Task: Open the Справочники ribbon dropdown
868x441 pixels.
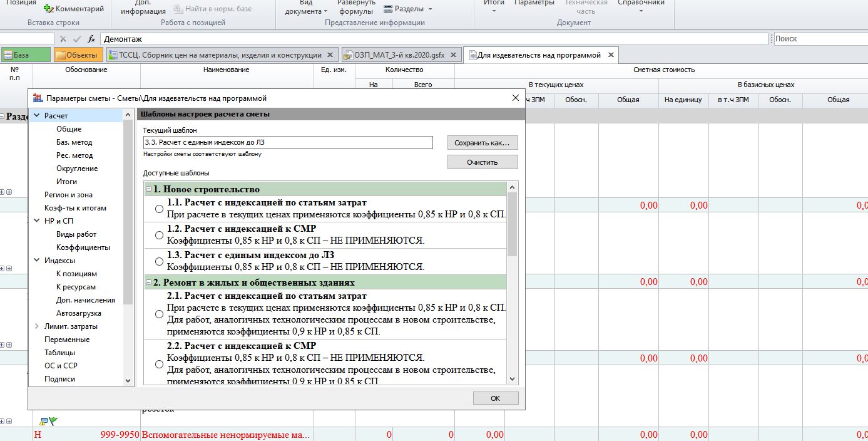Action: (641, 6)
